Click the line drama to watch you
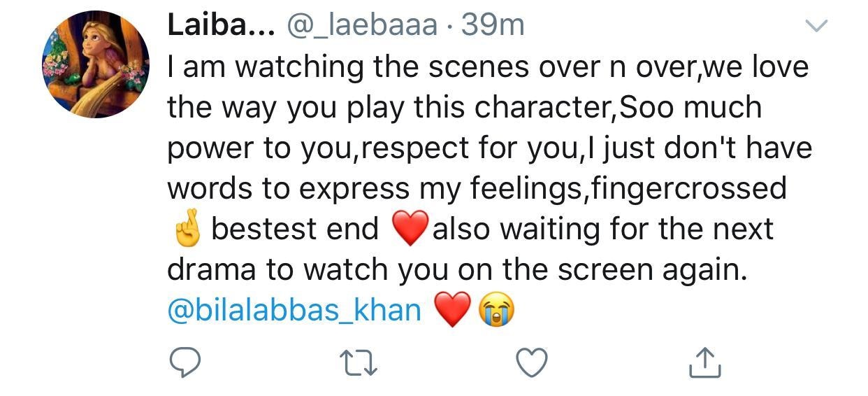The height and width of the screenshot is (396, 868). pyautogui.click(x=457, y=270)
